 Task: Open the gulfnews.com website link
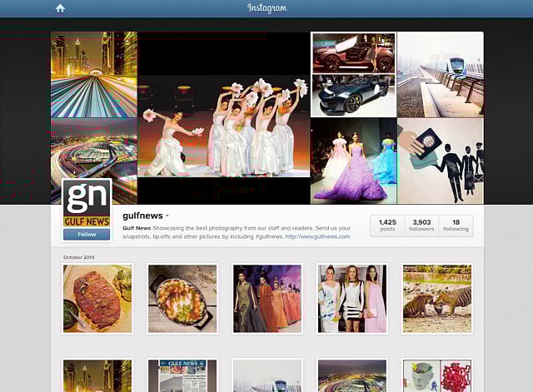click(x=317, y=236)
